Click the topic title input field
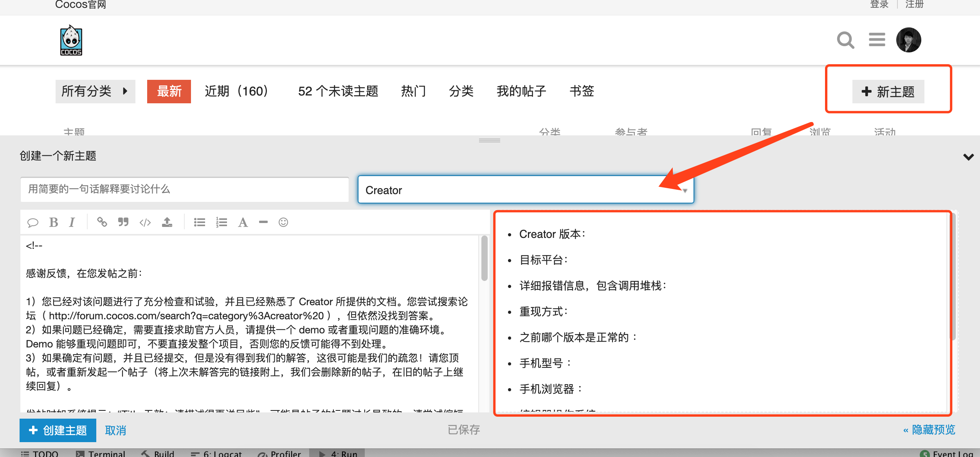This screenshot has height=457, width=980. [184, 189]
